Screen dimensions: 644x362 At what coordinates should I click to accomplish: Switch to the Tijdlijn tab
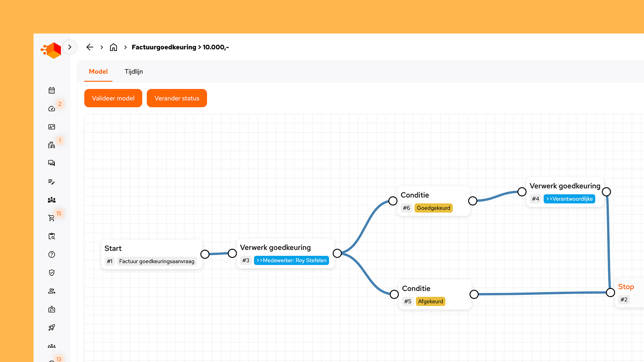pos(133,71)
